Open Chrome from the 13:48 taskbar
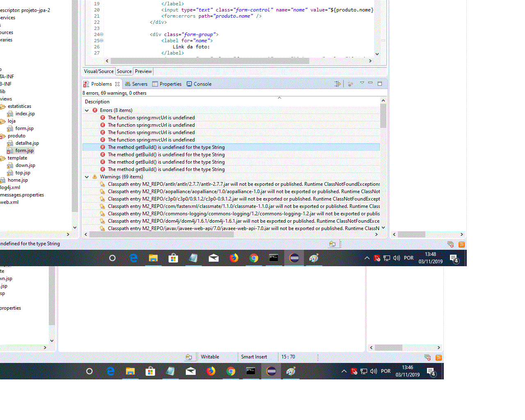Screen dimensions: 525x420 point(254,258)
